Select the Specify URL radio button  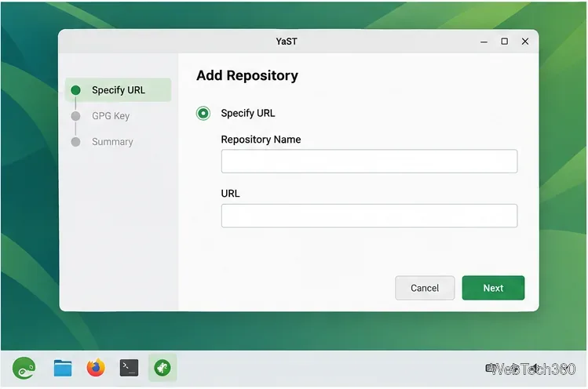click(203, 113)
